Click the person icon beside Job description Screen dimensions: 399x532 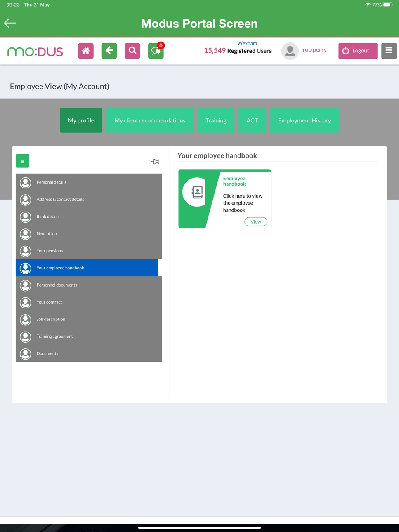click(x=26, y=320)
